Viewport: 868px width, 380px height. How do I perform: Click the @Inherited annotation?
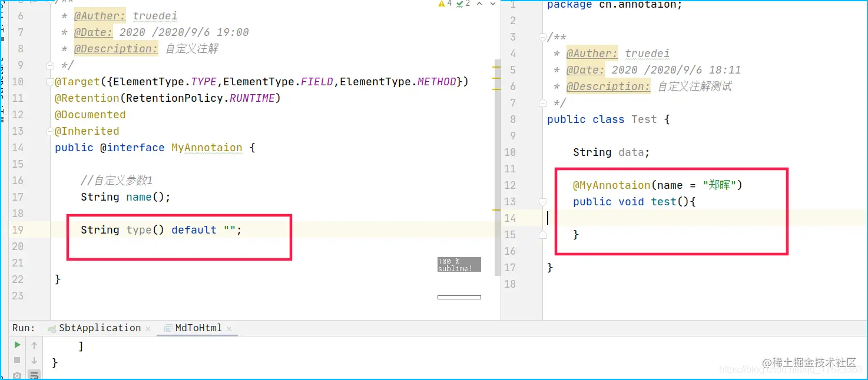[87, 131]
